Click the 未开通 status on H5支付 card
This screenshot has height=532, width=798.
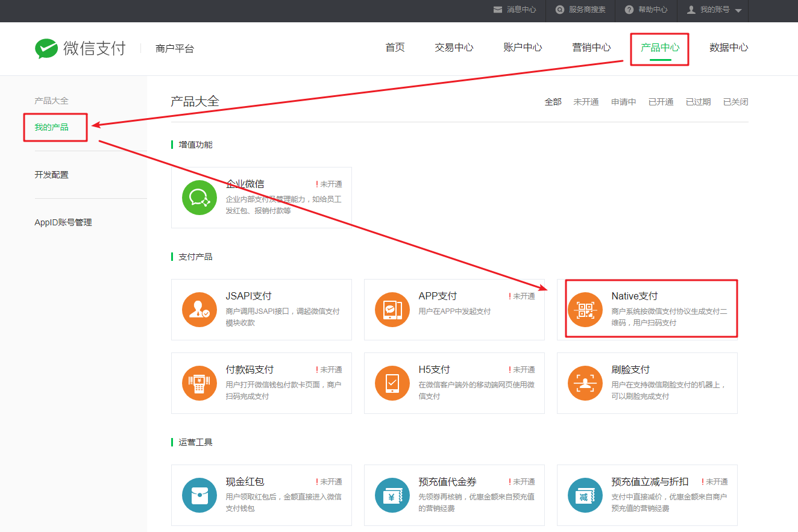pyautogui.click(x=522, y=370)
